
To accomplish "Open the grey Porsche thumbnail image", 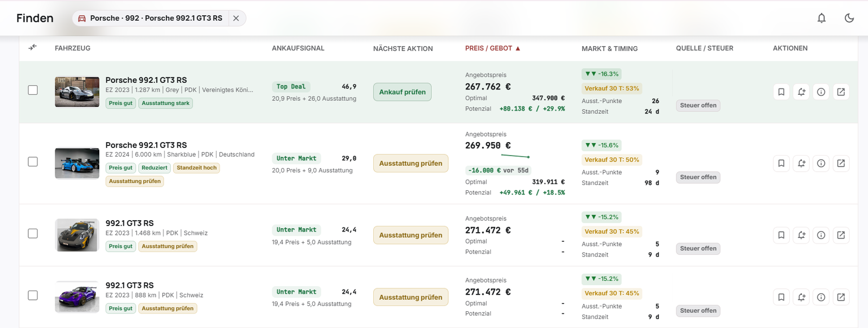I will [x=77, y=92].
